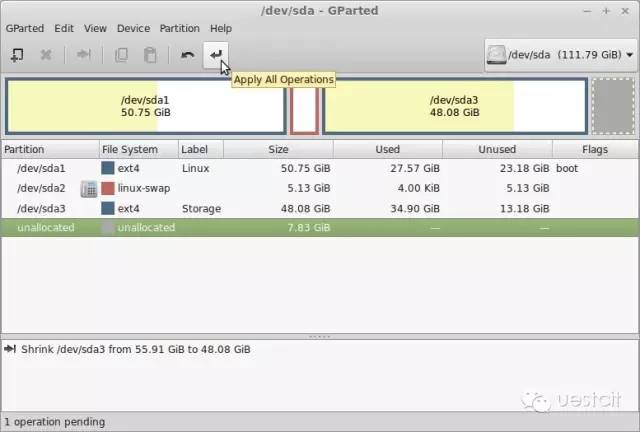Viewport: 640px width, 432px height.
Task: Click the 'Storage' label cell
Action: [x=201, y=209]
